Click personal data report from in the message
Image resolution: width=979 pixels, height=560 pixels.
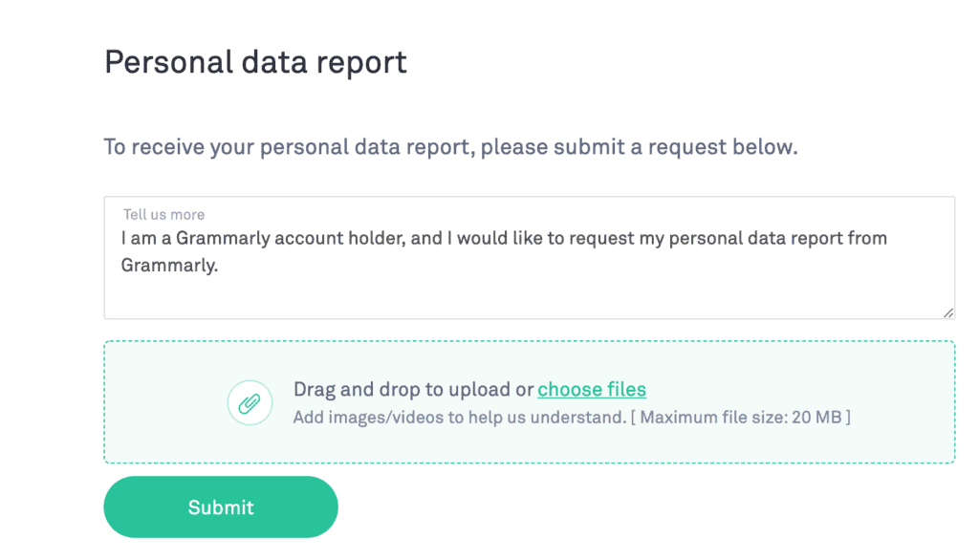[x=778, y=239]
